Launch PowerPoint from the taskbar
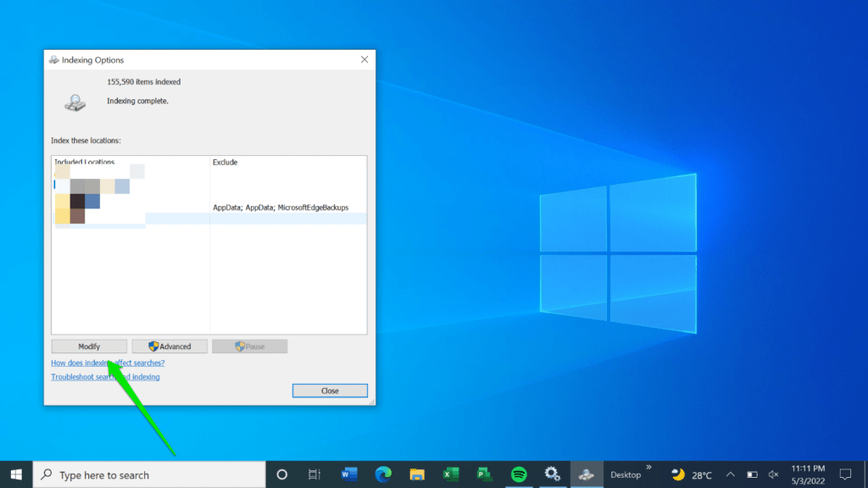Viewport: 868px width, 488px height. pyautogui.click(x=483, y=474)
